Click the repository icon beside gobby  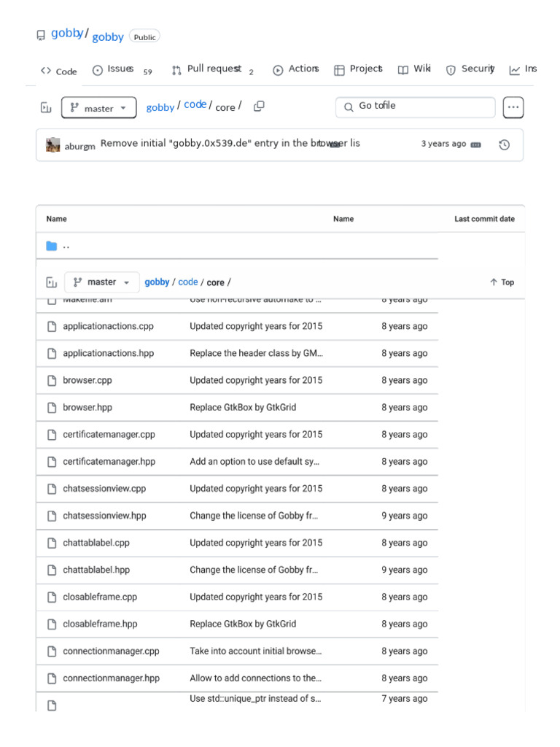click(41, 35)
